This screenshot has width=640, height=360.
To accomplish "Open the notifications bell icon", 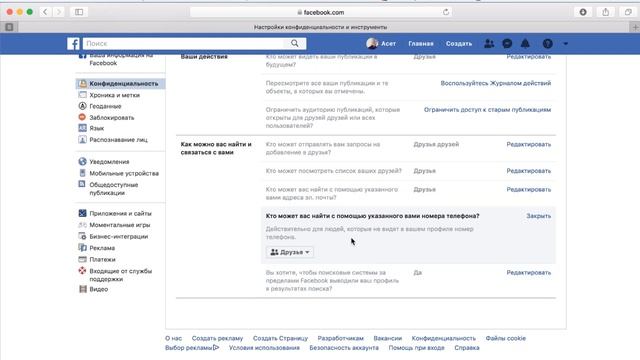I will pos(525,44).
